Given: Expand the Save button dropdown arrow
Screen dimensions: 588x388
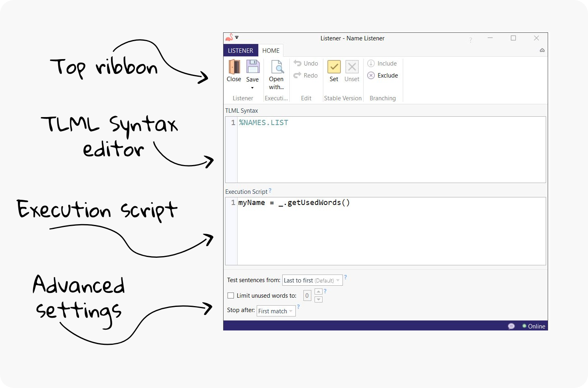Looking at the screenshot, I should [252, 88].
